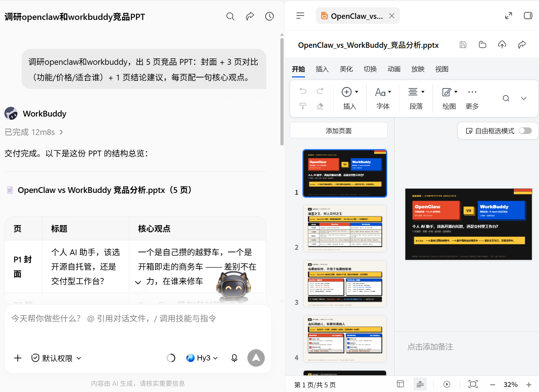This screenshot has height=392, width=539.
Task: Click the save icon beside the file name
Action: click(463, 45)
